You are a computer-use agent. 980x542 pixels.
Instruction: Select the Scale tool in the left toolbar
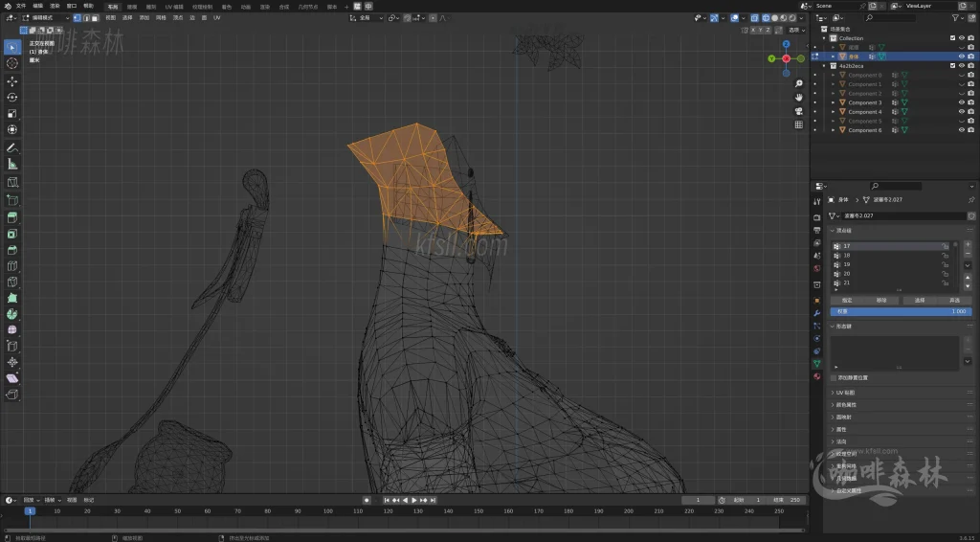click(x=11, y=114)
